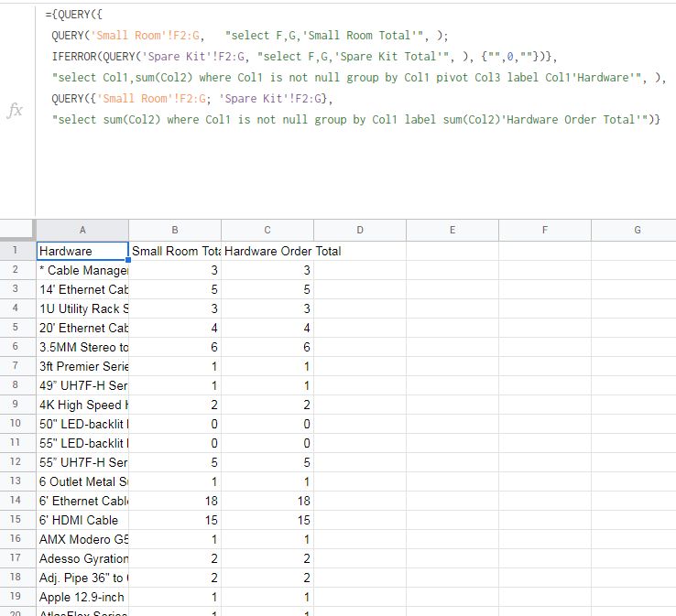Click the value 6 in column B
The image size is (676, 616).
point(175,347)
